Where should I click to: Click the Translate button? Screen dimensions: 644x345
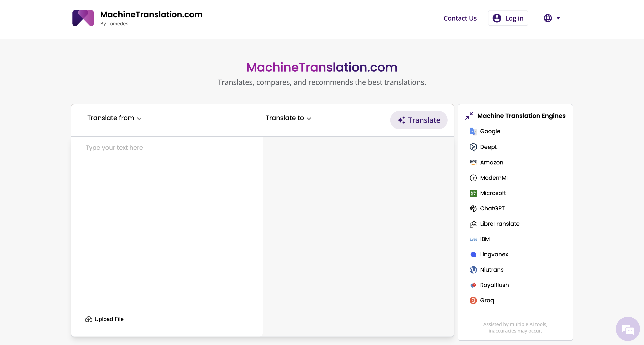coord(419,120)
